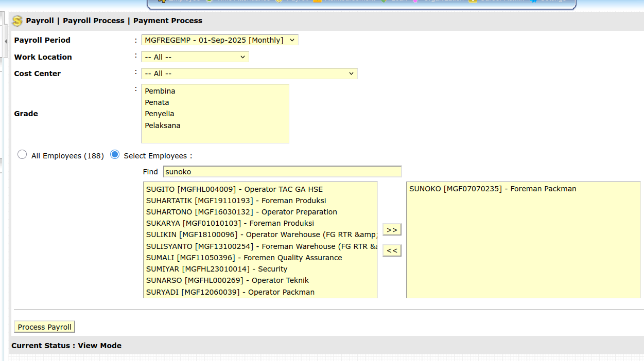Select Pembina in the Grade list
This screenshot has width=644, height=361.
pyautogui.click(x=160, y=91)
